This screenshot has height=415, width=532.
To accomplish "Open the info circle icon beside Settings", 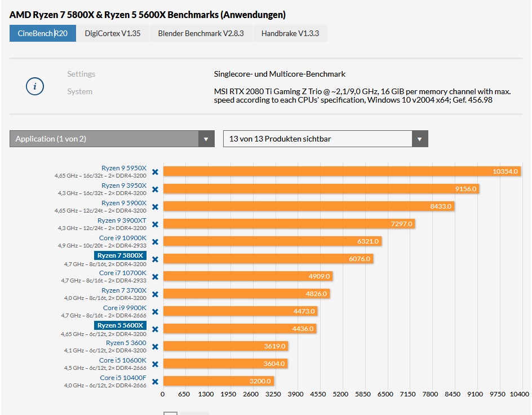I will [x=35, y=86].
